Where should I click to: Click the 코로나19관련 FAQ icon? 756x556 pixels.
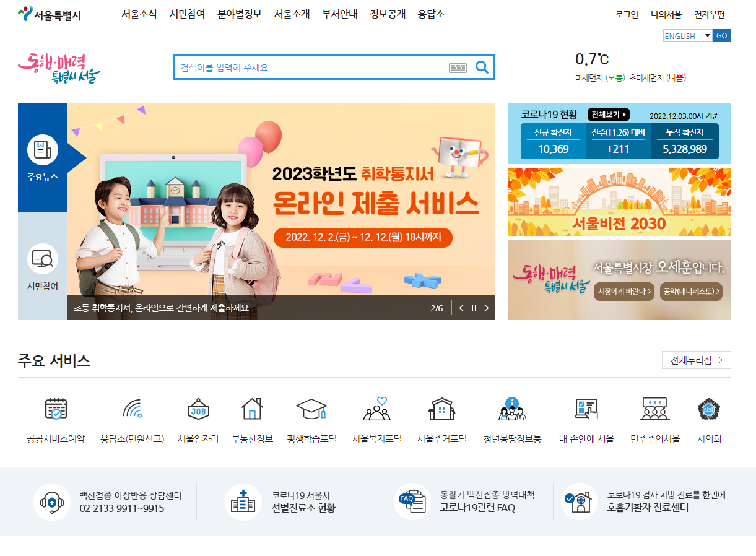click(x=412, y=502)
